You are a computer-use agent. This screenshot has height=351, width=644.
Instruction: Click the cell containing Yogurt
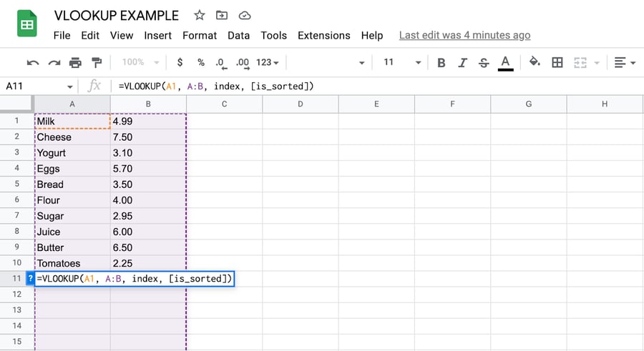tap(72, 153)
